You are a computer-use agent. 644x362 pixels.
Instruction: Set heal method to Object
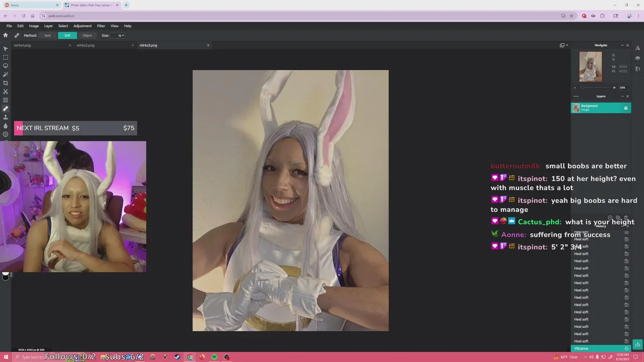click(87, 35)
